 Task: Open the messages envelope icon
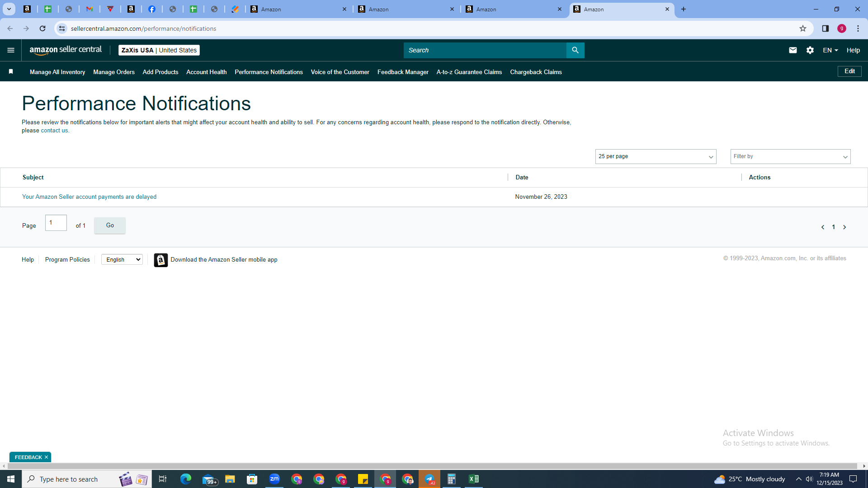coord(793,50)
